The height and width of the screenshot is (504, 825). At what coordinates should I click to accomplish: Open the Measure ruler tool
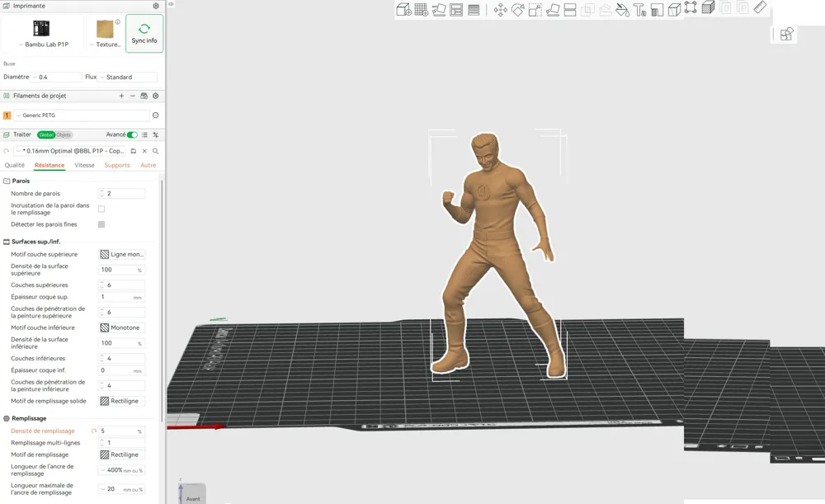pos(761,7)
